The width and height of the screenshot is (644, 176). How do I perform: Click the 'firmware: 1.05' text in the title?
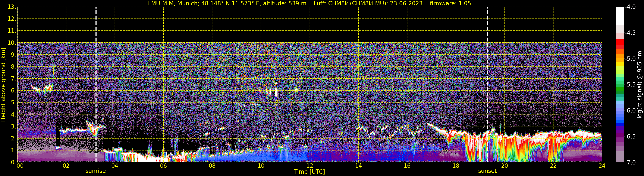tap(450, 3)
